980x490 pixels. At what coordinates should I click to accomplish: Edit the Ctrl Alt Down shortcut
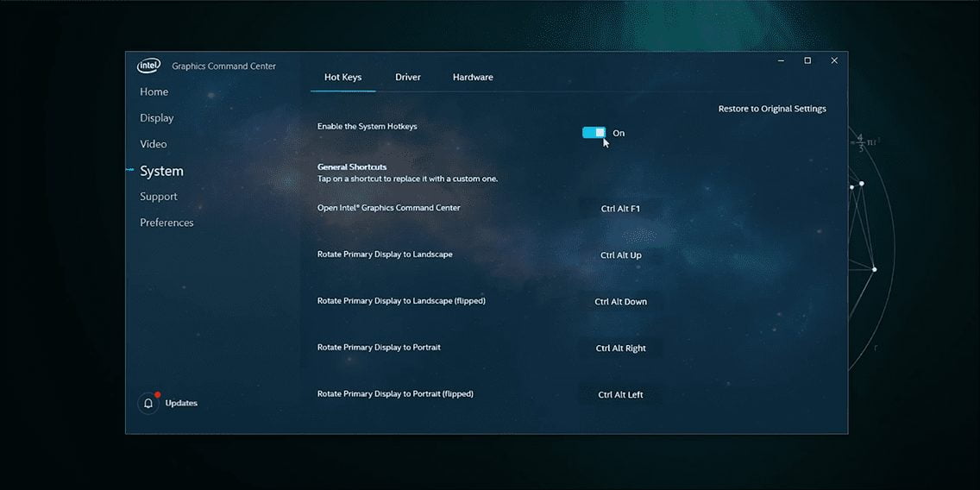620,302
